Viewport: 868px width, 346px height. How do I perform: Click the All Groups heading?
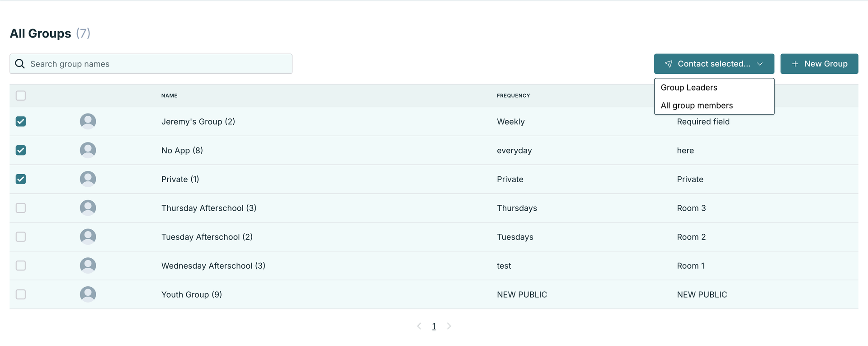41,33
